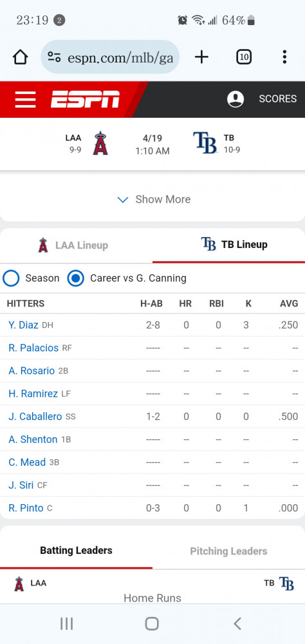
Task: Open a new browser tab
Action: pyautogui.click(x=201, y=57)
